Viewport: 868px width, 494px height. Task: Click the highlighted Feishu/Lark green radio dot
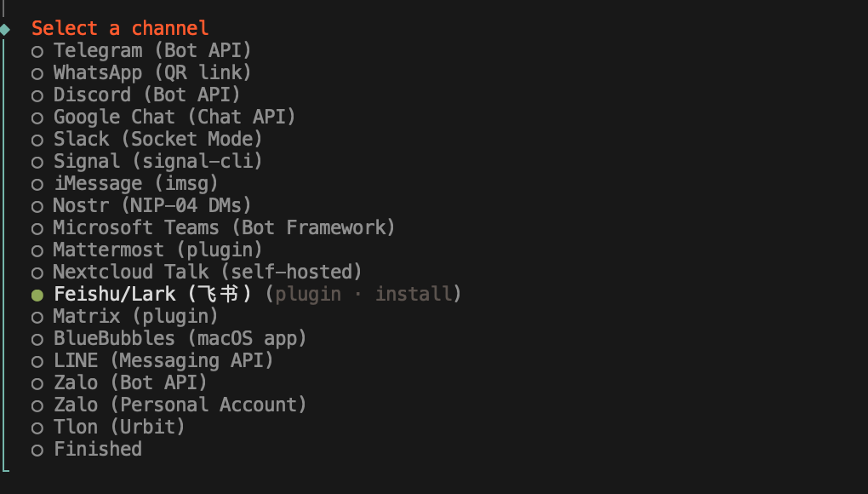click(37, 295)
